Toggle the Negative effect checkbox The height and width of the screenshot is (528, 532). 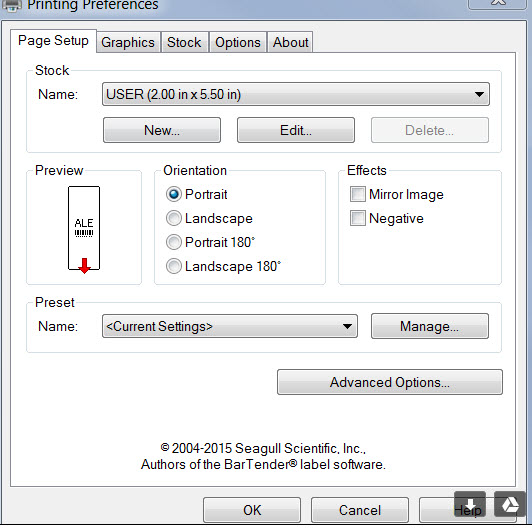click(358, 218)
